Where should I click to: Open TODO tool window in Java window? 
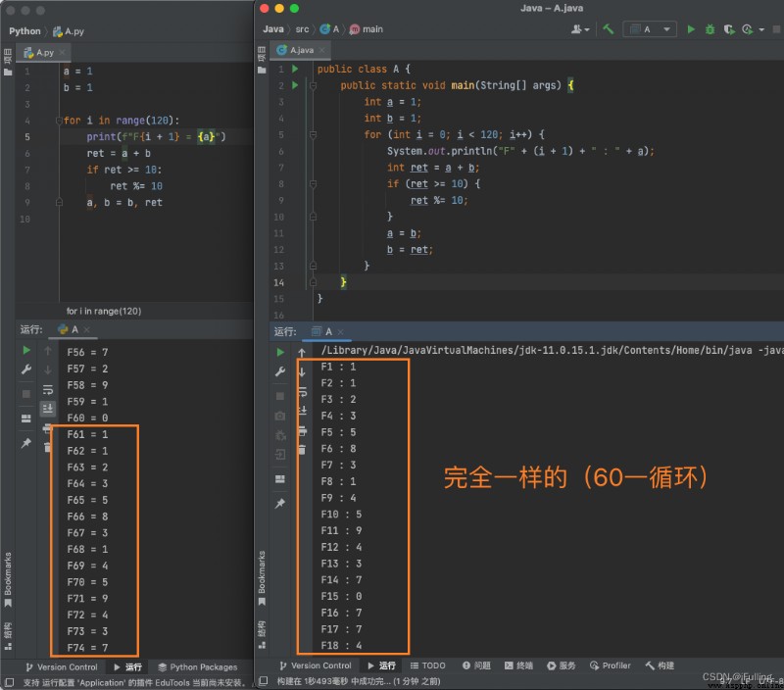pos(428,665)
